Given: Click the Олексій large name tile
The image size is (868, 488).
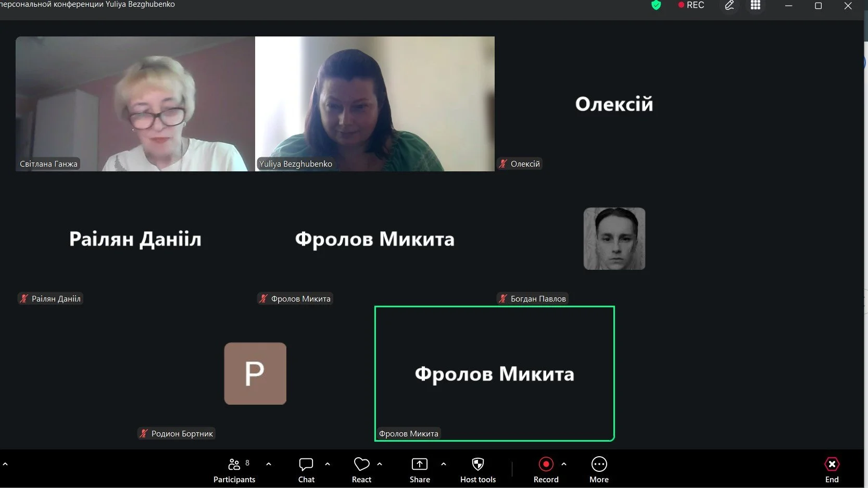Looking at the screenshot, I should (614, 104).
